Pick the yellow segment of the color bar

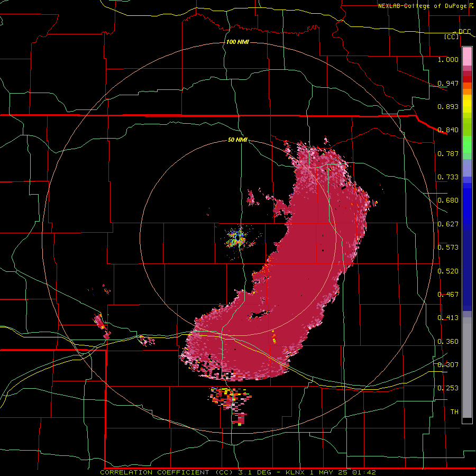(x=467, y=104)
